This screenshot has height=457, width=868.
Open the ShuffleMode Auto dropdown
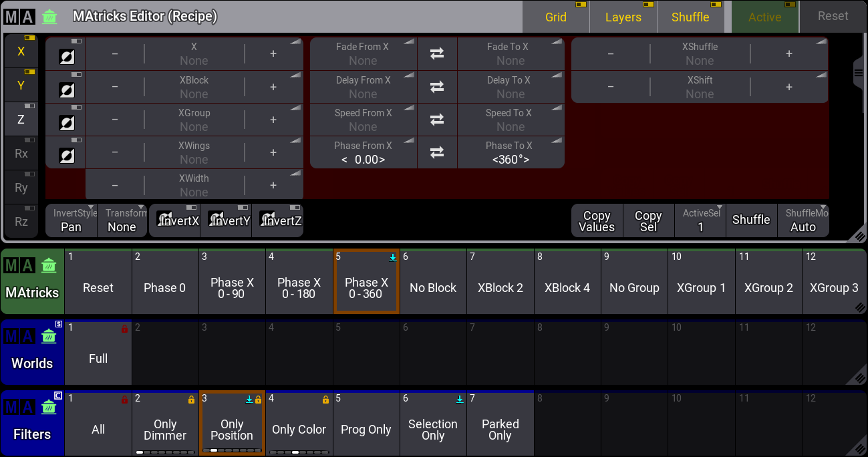pos(803,220)
